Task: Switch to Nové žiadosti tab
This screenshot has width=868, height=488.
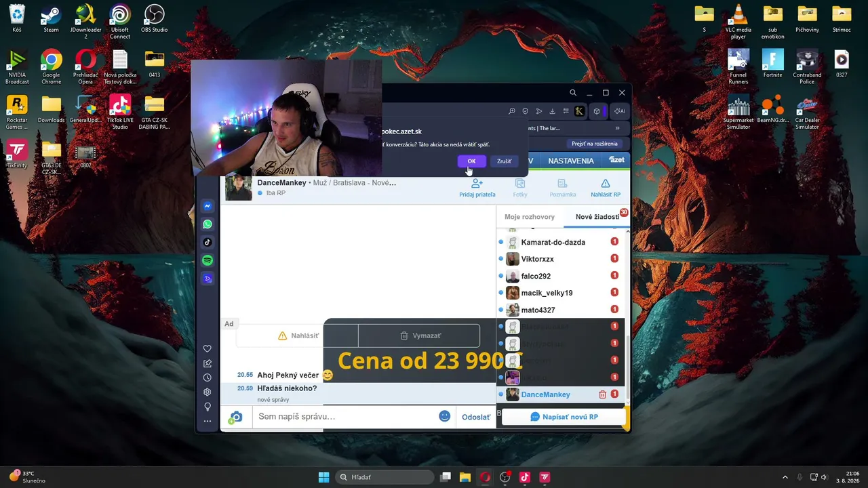Action: click(x=597, y=217)
